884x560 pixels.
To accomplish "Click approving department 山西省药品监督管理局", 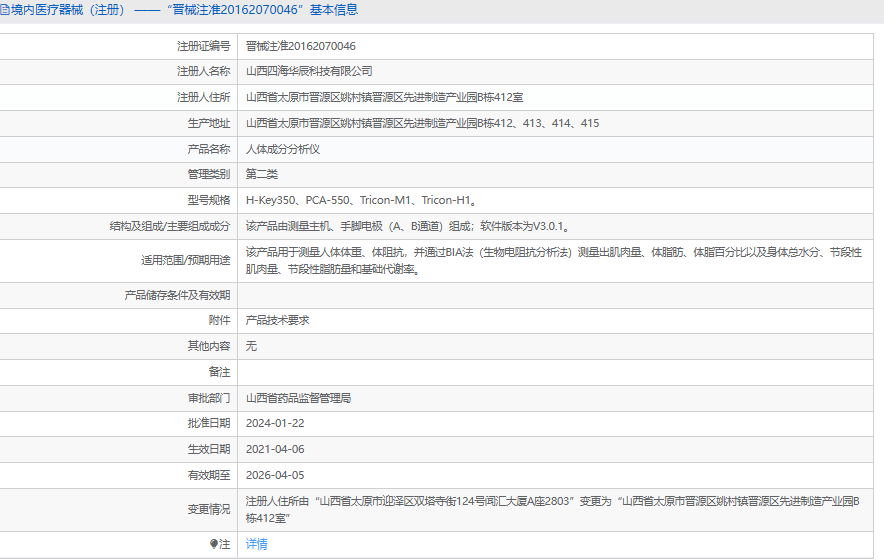I will point(298,397).
